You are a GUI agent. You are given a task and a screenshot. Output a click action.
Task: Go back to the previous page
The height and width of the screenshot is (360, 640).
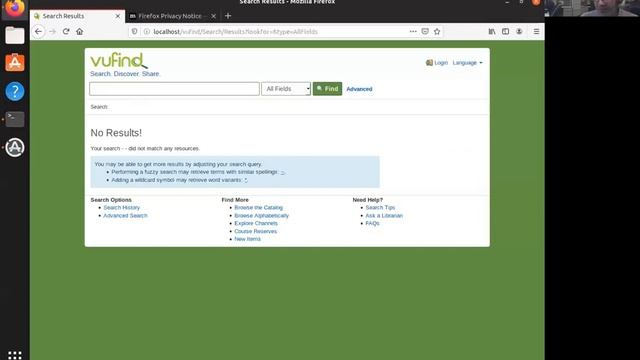pyautogui.click(x=38, y=31)
